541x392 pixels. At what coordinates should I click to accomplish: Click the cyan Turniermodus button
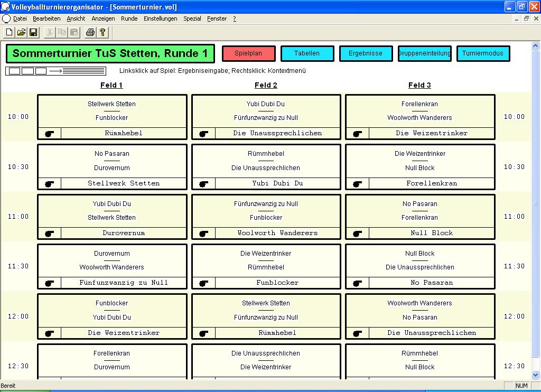483,53
